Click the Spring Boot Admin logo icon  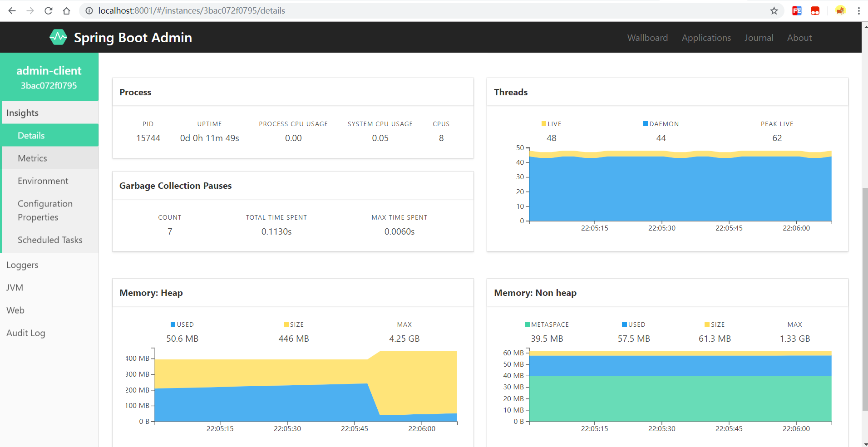tap(58, 37)
